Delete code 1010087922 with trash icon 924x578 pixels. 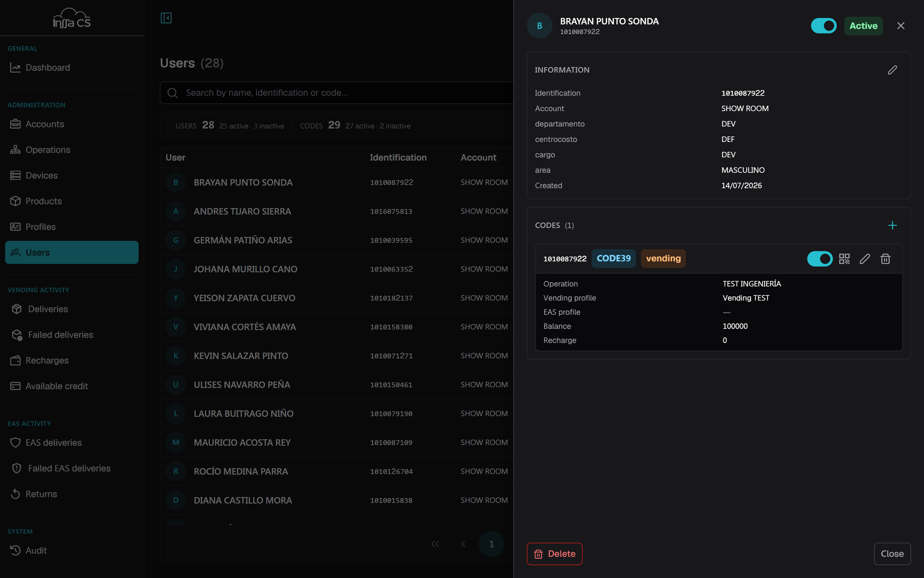[x=886, y=259]
